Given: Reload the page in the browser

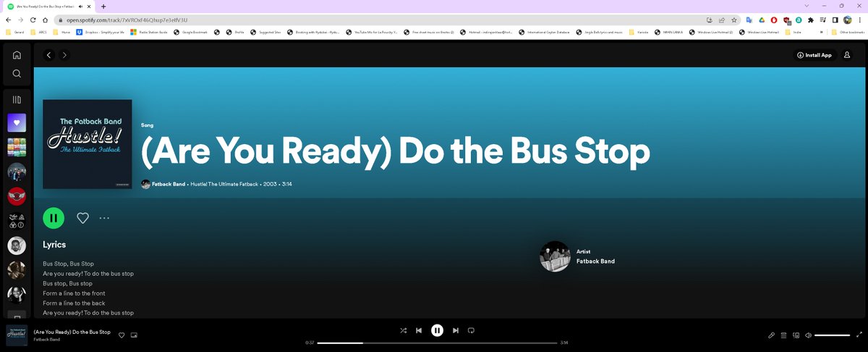Looking at the screenshot, I should tap(33, 20).
